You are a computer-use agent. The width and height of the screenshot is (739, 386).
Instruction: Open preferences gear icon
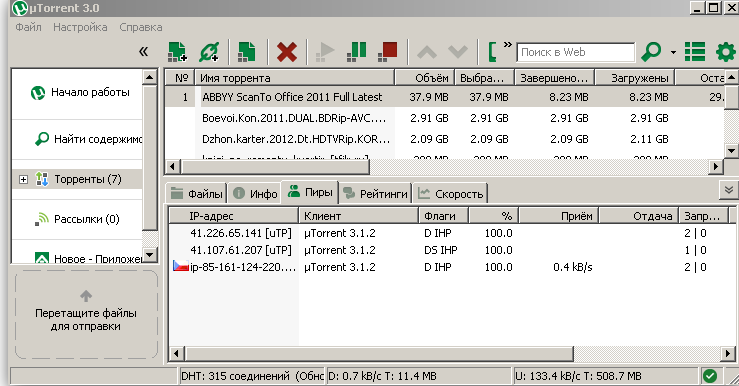click(725, 52)
